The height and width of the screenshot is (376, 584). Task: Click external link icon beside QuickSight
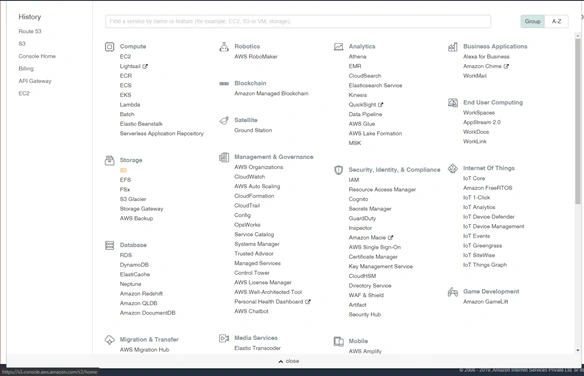pos(380,105)
